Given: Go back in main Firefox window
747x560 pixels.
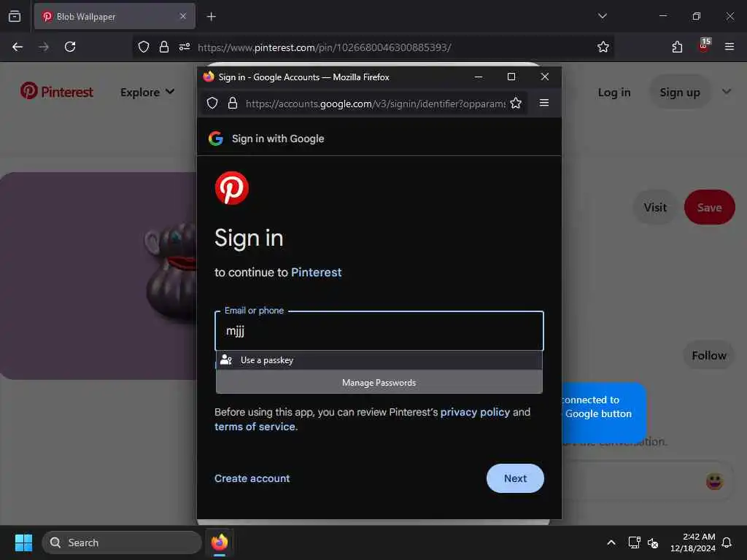Looking at the screenshot, I should [18, 47].
